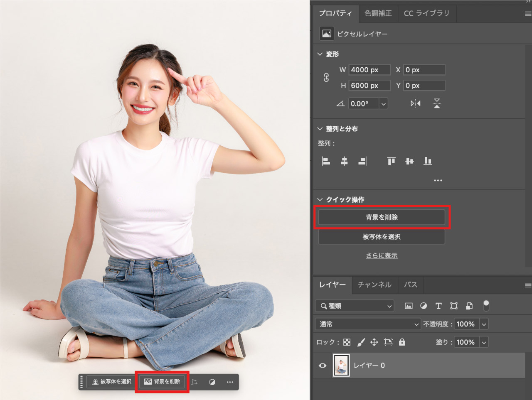Toggle the width-height link constraint icon
The height and width of the screenshot is (400, 532).
326,78
